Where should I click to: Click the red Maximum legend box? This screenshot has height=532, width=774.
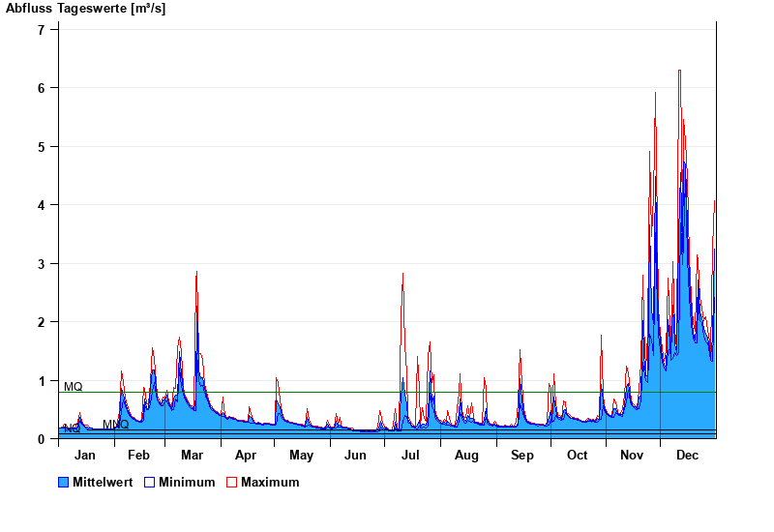coord(231,483)
